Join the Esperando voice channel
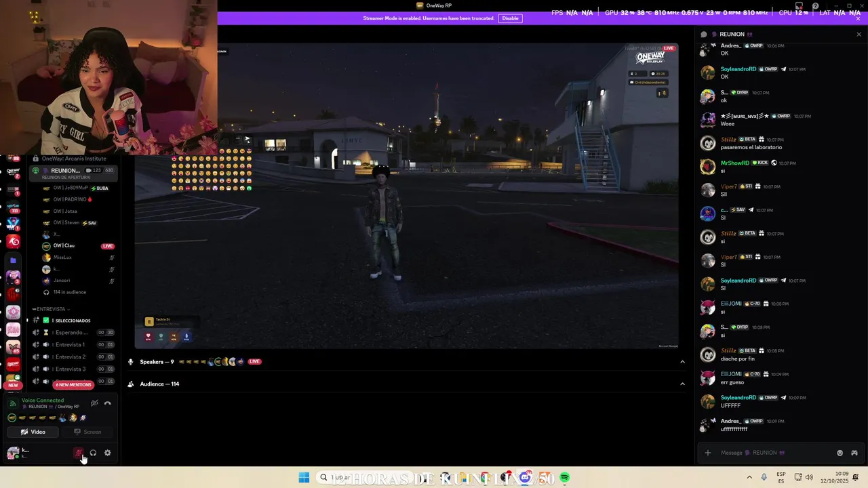This screenshot has width=868, height=488. pyautogui.click(x=72, y=333)
